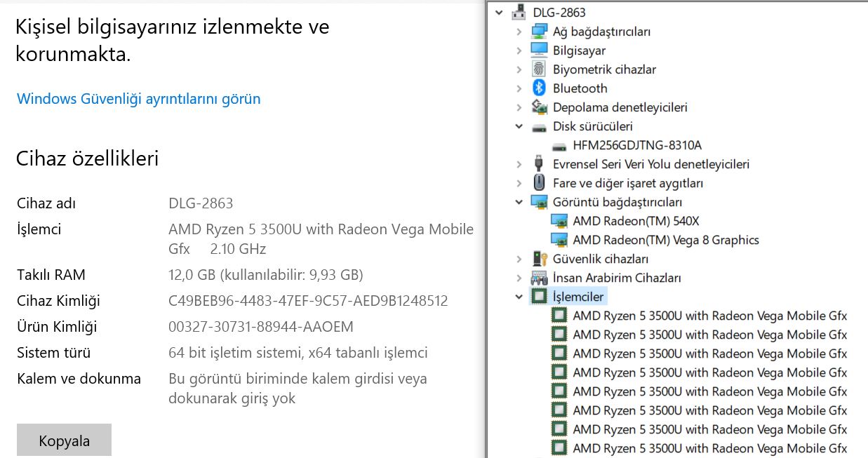
Task: Expand Biyometrik cihazlar category
Action: coord(519,69)
